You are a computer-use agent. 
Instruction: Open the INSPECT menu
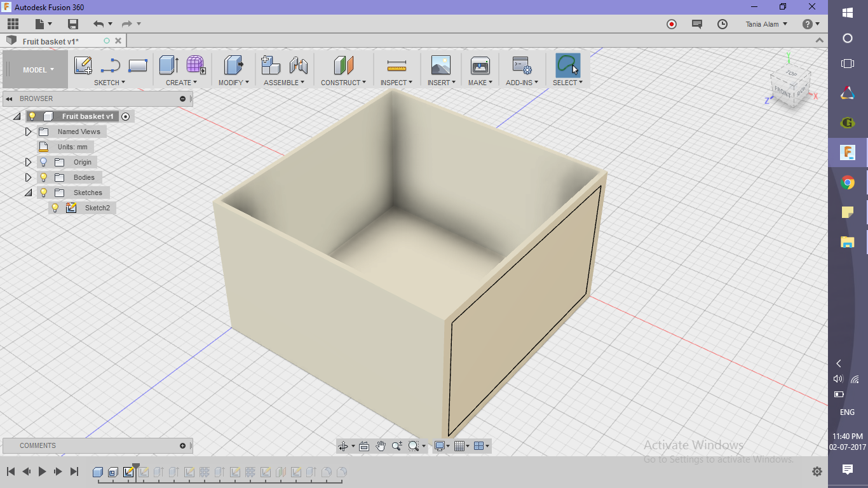397,83
